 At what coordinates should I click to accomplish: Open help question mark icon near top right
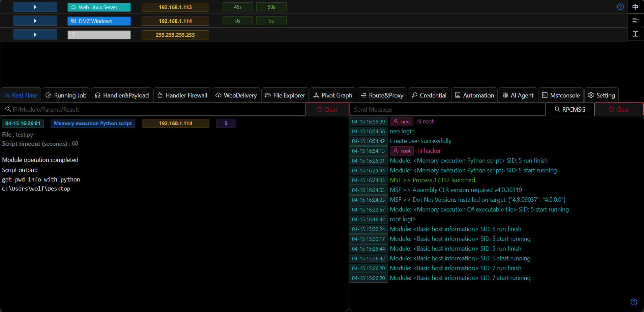point(620,7)
